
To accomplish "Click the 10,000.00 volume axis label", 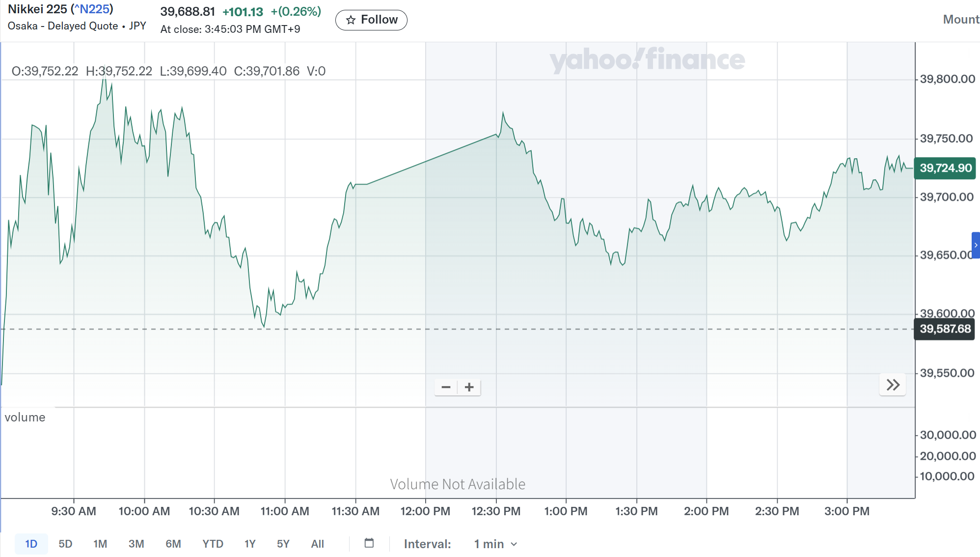I will pos(947,476).
